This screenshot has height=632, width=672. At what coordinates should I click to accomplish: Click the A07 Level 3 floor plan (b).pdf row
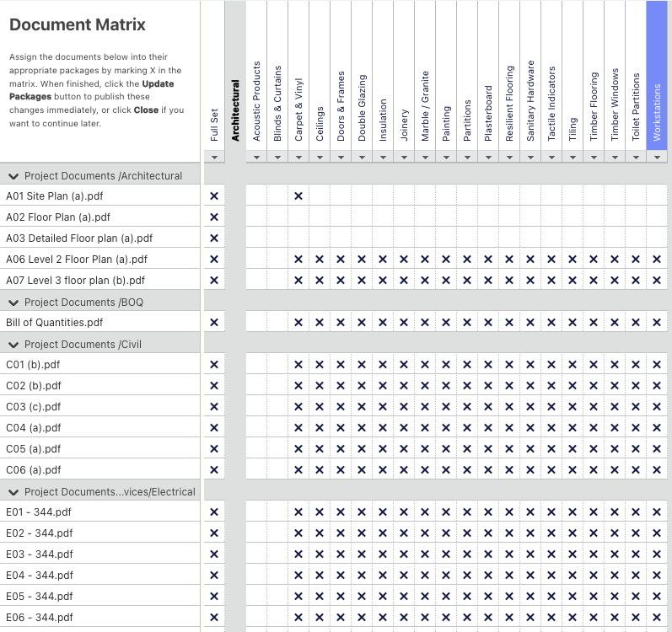(x=99, y=281)
